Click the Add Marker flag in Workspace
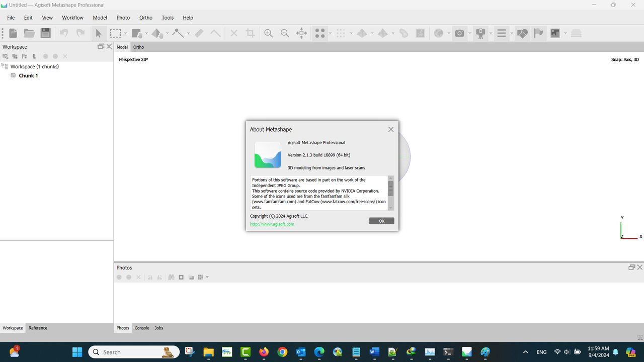This screenshot has width=644, height=362. pyautogui.click(x=24, y=56)
